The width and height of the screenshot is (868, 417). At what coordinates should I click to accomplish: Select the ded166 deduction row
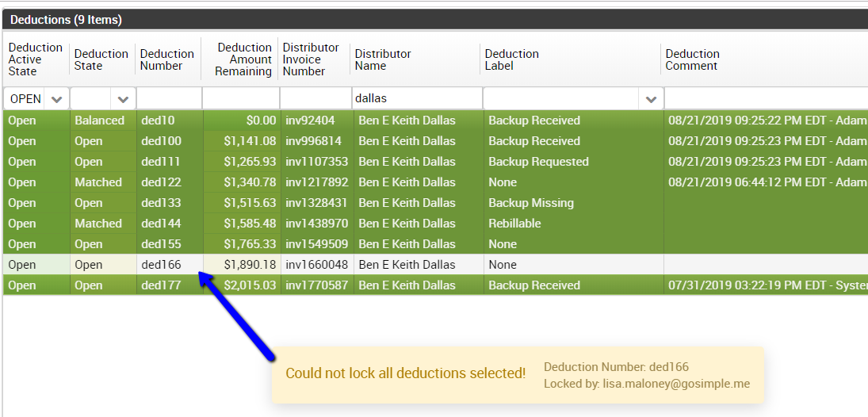[161, 265]
